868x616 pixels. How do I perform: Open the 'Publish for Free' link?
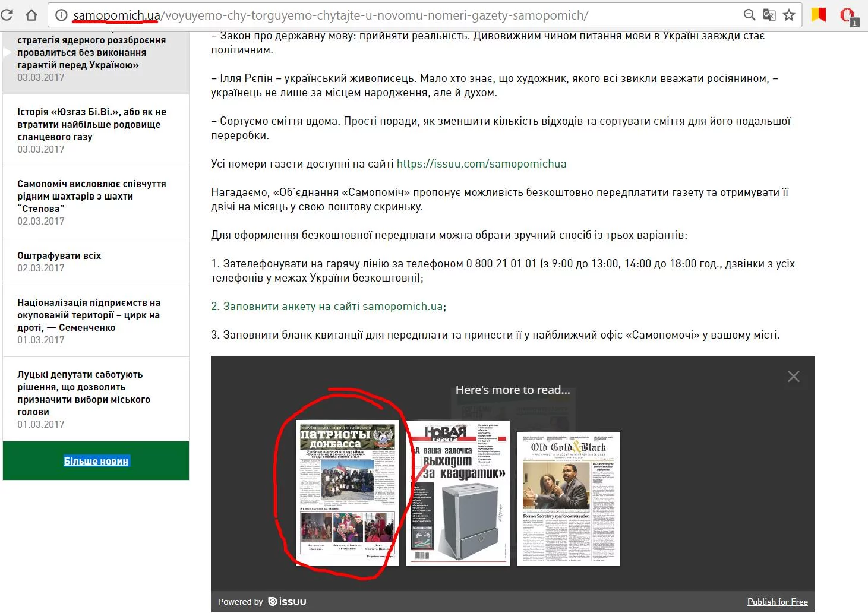pyautogui.click(x=778, y=602)
